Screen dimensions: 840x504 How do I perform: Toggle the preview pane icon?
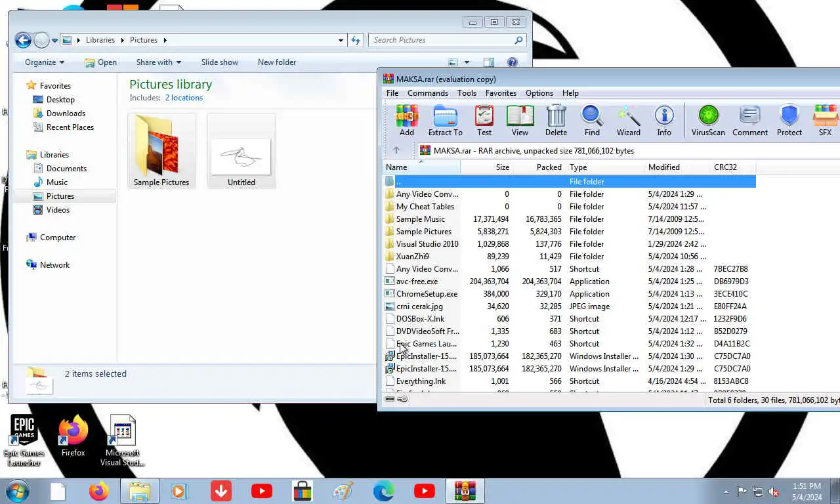click(x=489, y=62)
